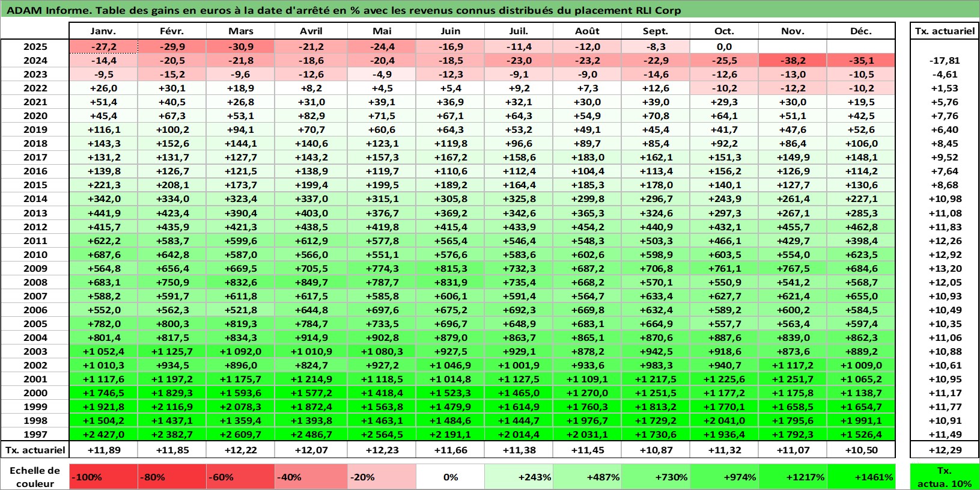
Task: Click the 'Avril' column header
Action: tap(311, 31)
